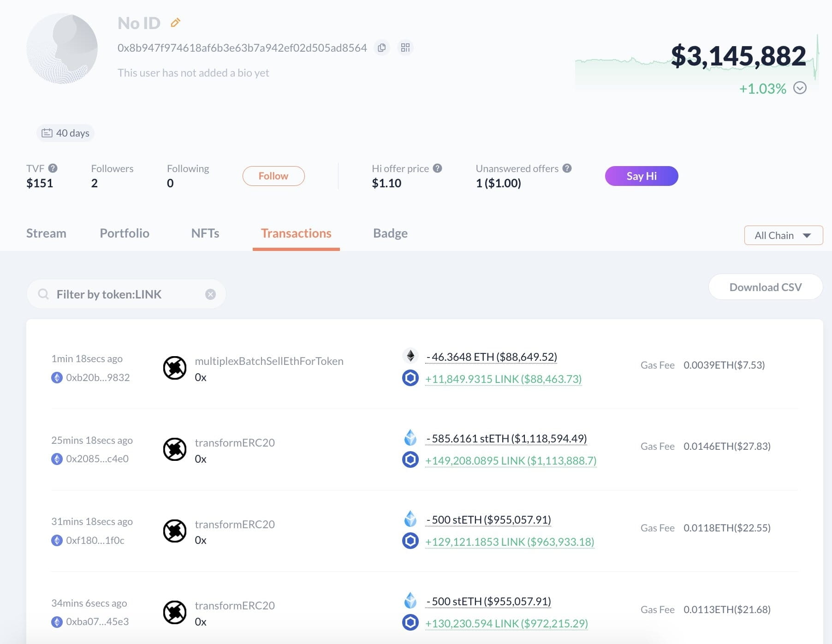Screen dimensions: 832x644
Task: View the Badge tab
Action: [x=390, y=233]
